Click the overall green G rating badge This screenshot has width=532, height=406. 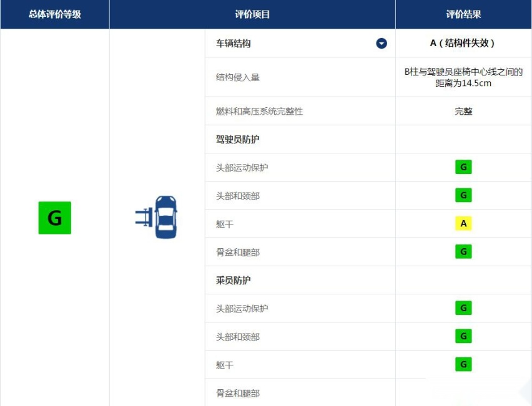click(54, 218)
